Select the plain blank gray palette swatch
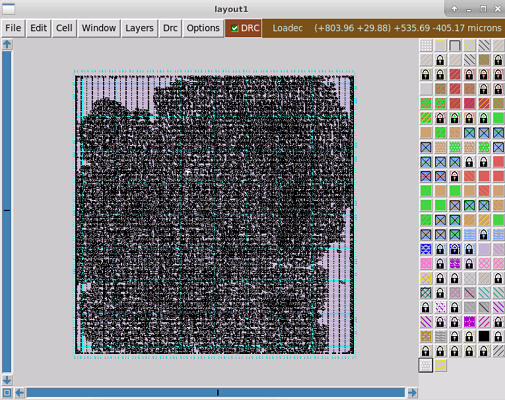Image resolution: width=505 pixels, height=400 pixels. pyautogui.click(x=426, y=89)
